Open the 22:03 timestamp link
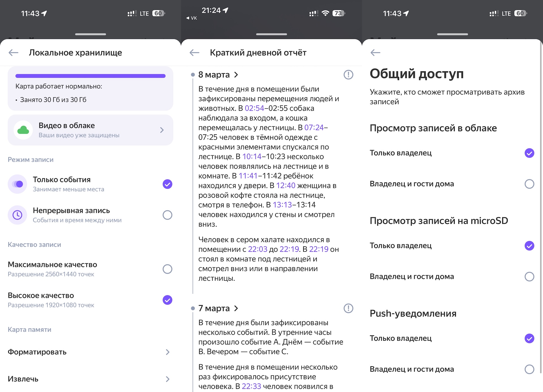 [257, 249]
